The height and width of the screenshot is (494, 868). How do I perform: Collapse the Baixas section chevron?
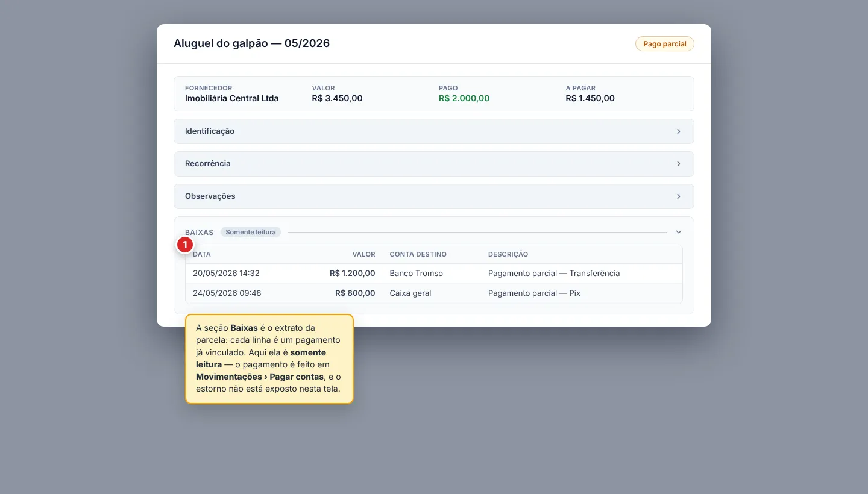click(678, 232)
